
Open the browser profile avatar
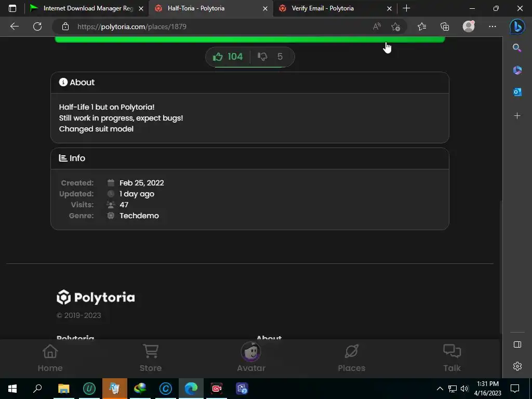pos(469,26)
